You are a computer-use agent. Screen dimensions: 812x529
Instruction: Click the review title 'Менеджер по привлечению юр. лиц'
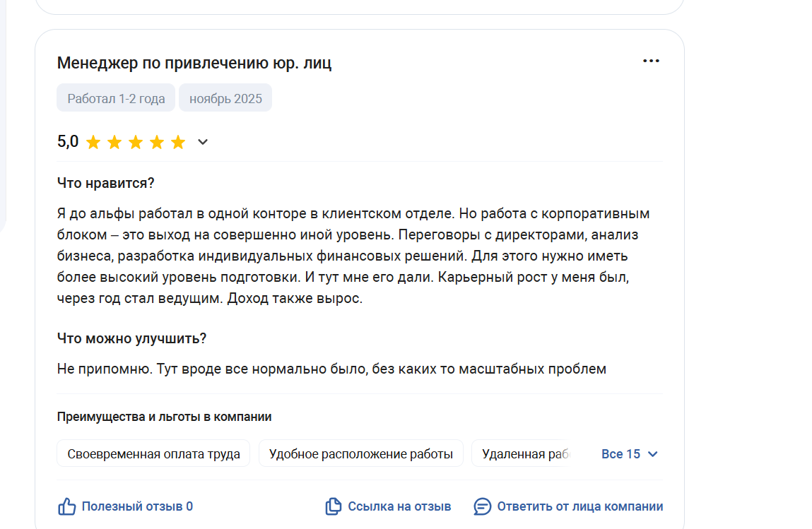tap(194, 63)
